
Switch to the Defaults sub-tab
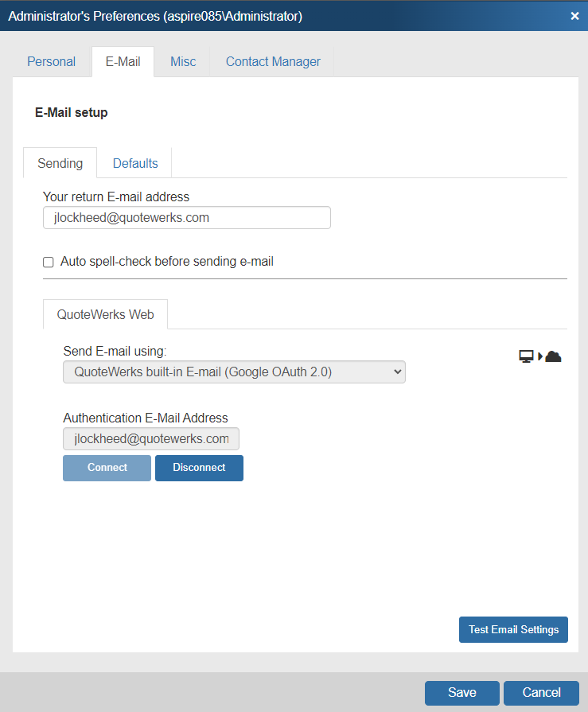coord(135,163)
